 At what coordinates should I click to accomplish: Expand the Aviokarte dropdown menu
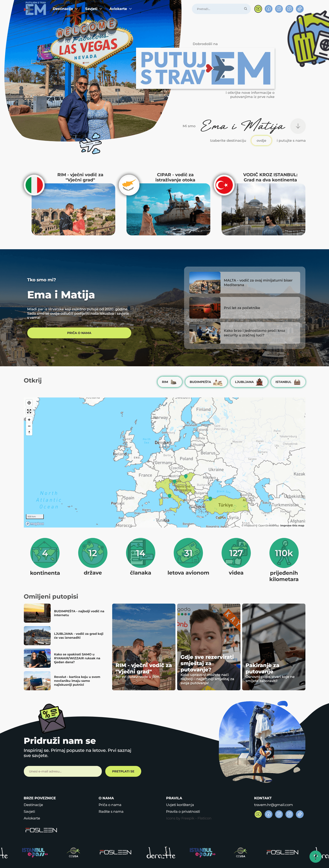tap(120, 9)
